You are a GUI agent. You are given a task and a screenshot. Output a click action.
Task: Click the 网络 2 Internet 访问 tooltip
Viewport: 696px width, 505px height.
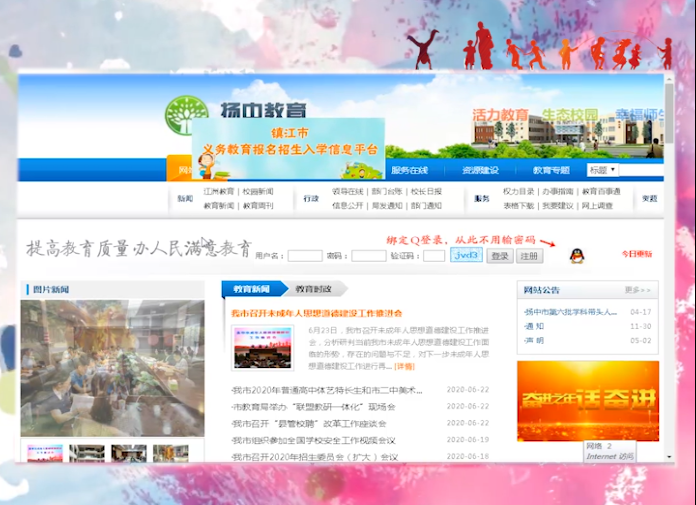tap(610, 451)
